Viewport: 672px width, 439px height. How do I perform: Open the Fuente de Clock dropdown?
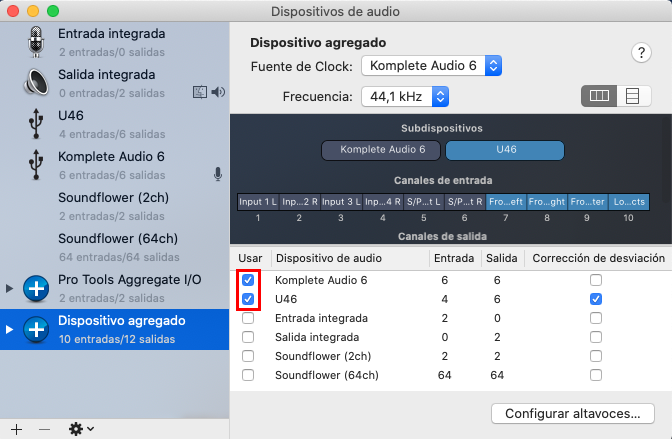click(430, 66)
